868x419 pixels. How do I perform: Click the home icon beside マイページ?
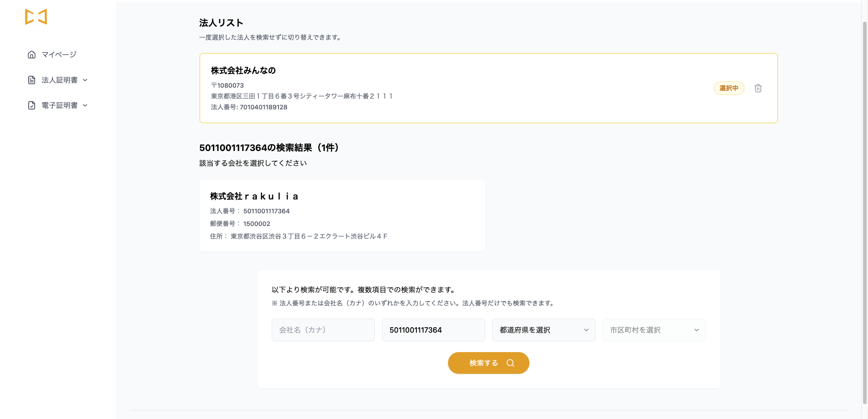(32, 55)
